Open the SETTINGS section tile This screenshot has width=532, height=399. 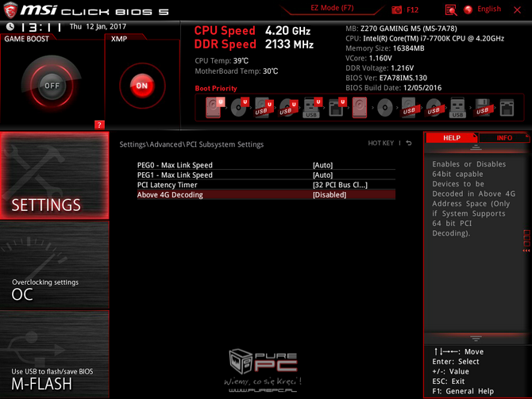(x=54, y=175)
